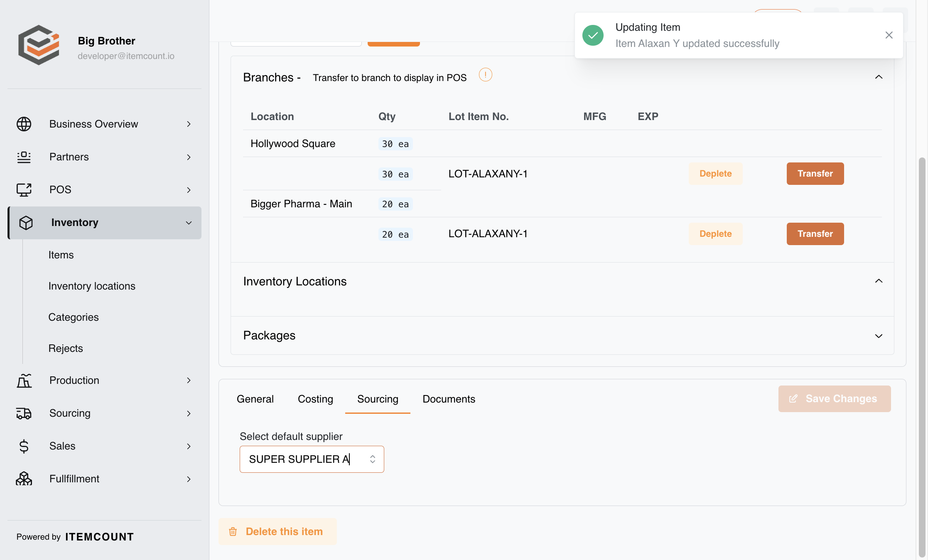The width and height of the screenshot is (928, 560).
Task: Deplete Hollywood Square lot LOT-ALAXANY-1
Action: (715, 174)
